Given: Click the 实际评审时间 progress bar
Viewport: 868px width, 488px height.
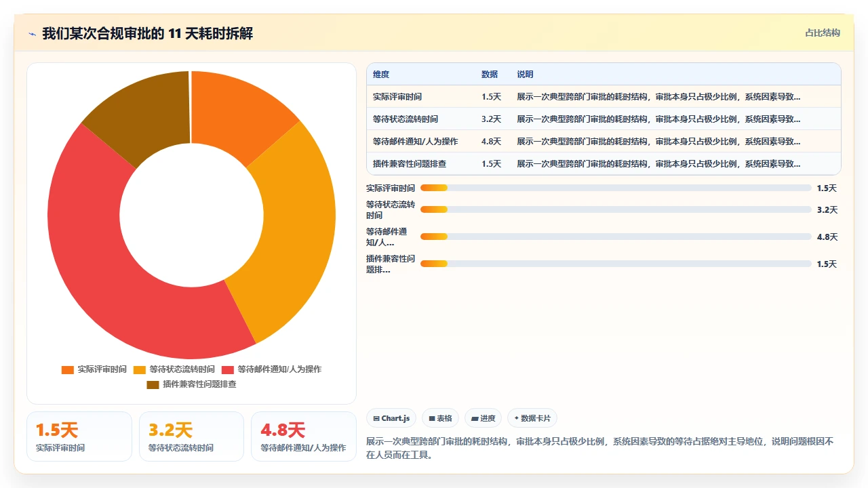Looking at the screenshot, I should coord(616,188).
